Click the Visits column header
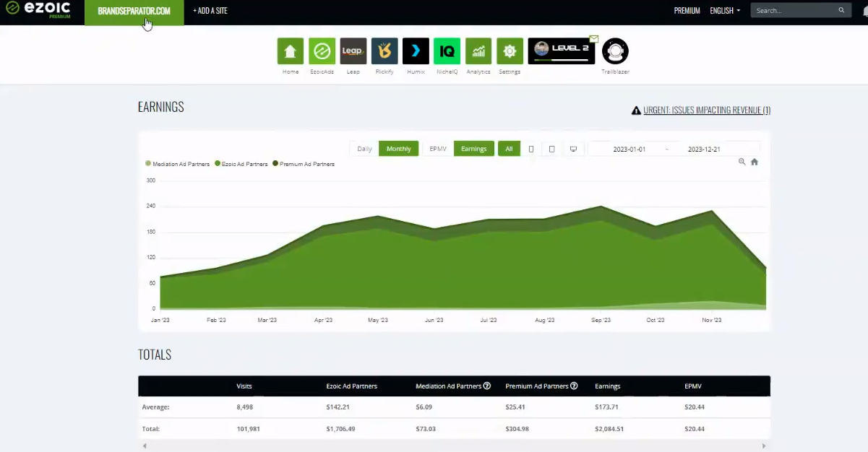 pyautogui.click(x=244, y=386)
